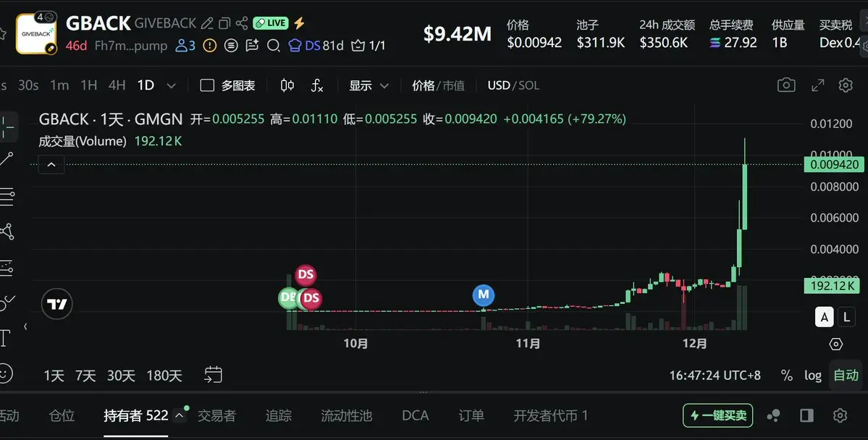
Task: Select the 1m timeframe
Action: [x=59, y=85]
